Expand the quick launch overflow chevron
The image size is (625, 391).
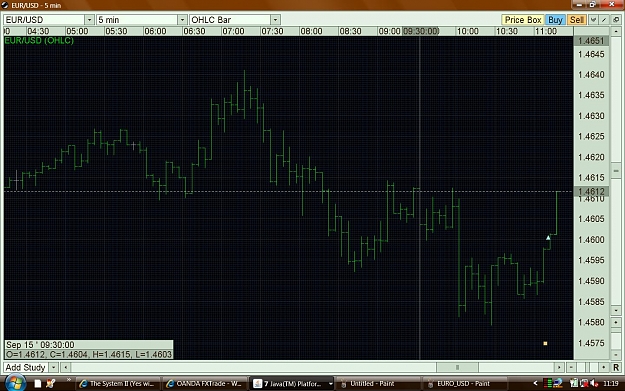tap(68, 379)
